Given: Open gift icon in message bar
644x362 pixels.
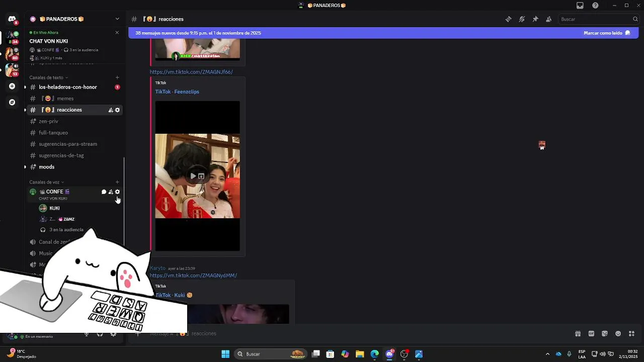Looking at the screenshot, I should (x=578, y=333).
